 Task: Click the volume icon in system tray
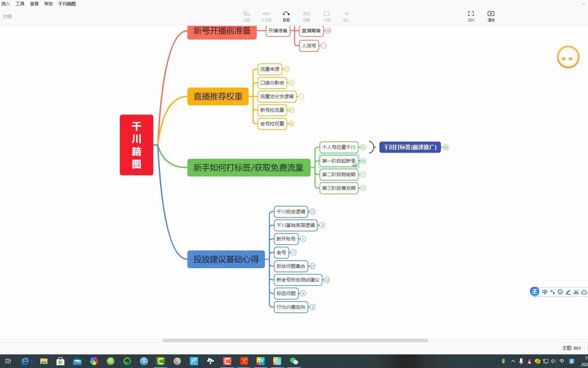(554, 361)
